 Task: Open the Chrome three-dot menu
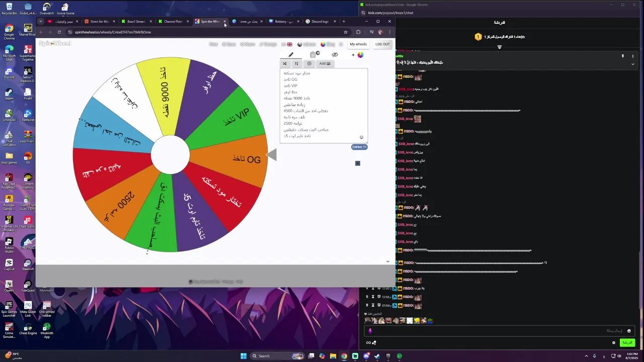(389, 32)
